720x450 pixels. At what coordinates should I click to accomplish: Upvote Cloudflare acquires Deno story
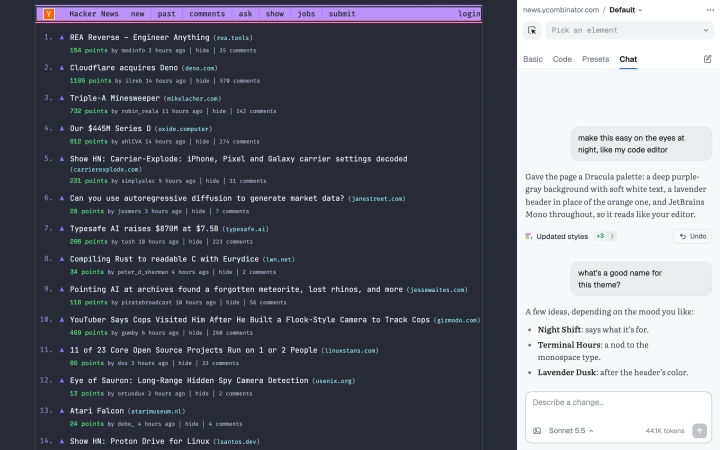coord(62,68)
